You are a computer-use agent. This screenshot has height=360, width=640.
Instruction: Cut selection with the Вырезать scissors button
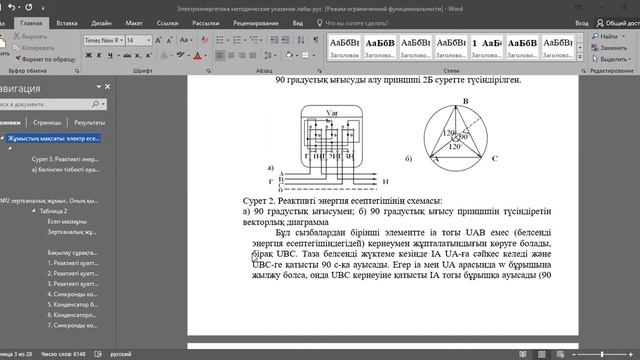click(31, 36)
